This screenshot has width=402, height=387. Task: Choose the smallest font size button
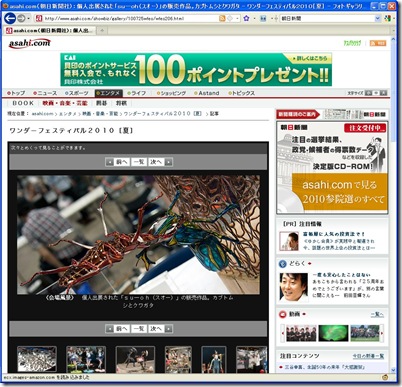tap(368, 93)
